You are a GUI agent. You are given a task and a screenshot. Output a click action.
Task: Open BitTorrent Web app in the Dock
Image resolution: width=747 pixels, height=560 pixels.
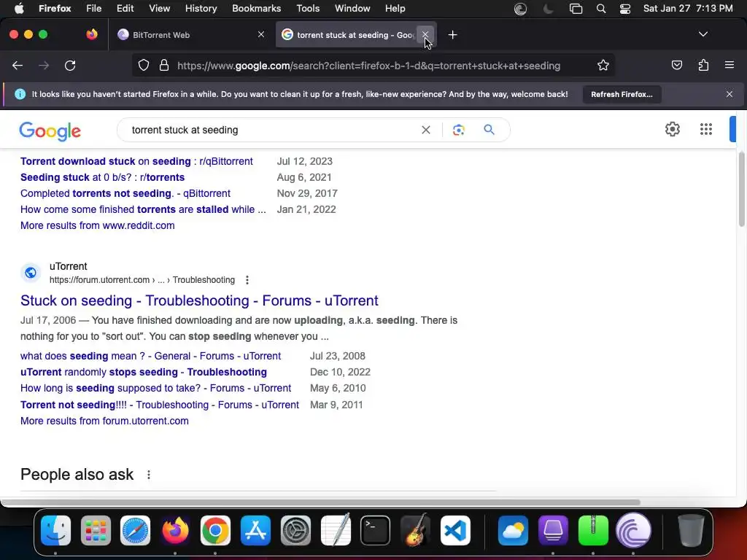tap(633, 530)
